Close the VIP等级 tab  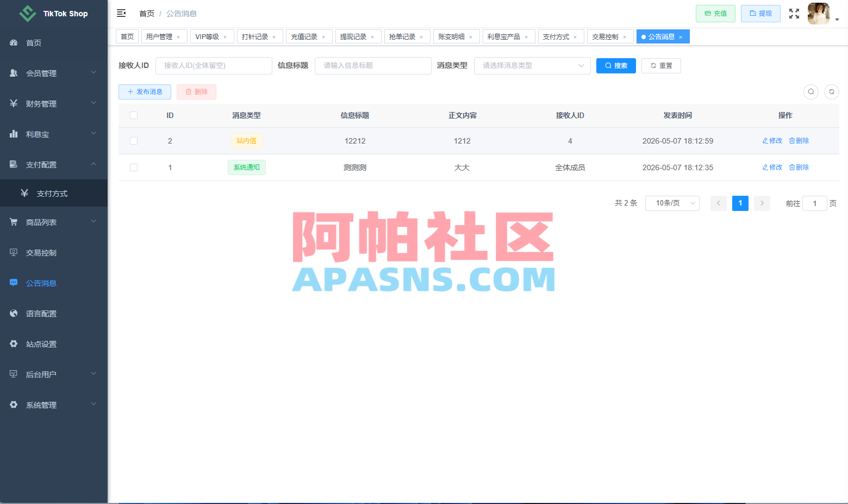(225, 37)
